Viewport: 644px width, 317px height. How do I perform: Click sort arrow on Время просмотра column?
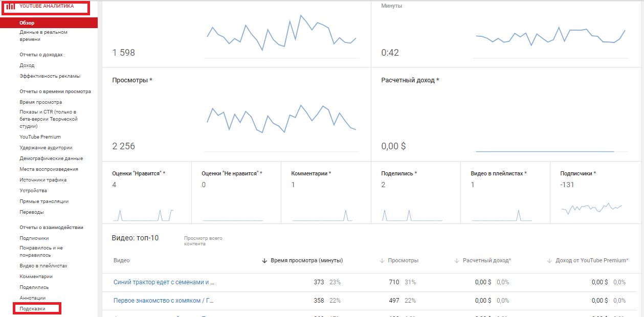pos(264,261)
